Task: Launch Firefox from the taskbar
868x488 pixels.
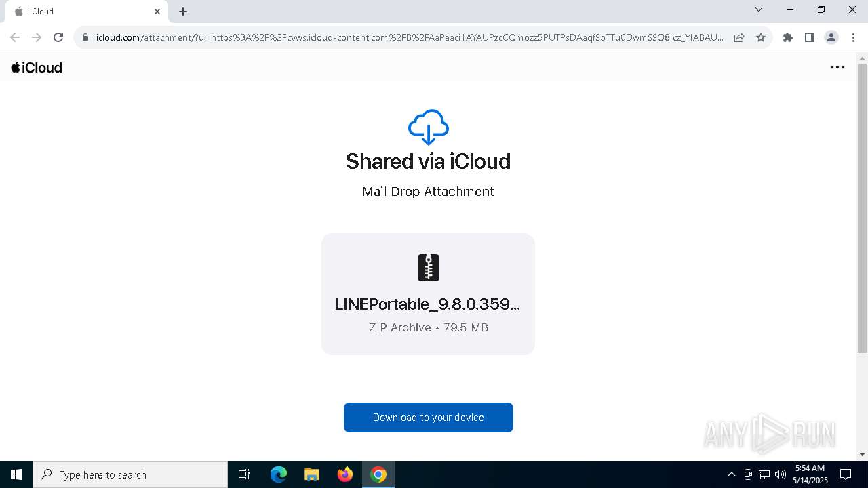Action: pos(345,474)
